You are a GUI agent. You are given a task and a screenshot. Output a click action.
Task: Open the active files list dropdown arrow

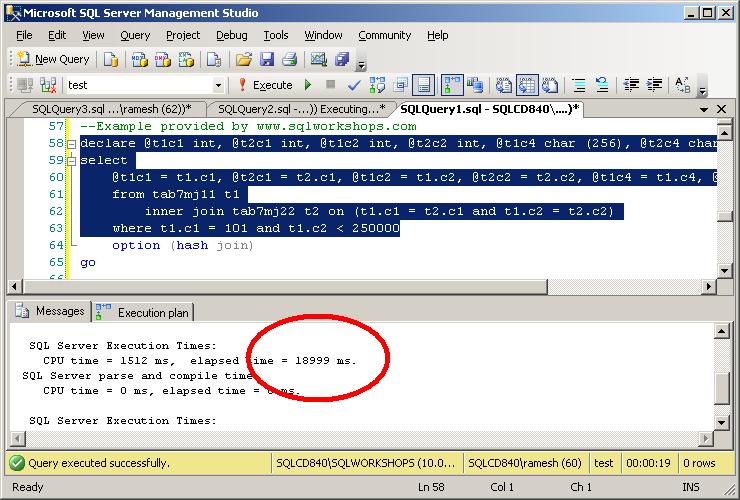(x=704, y=110)
